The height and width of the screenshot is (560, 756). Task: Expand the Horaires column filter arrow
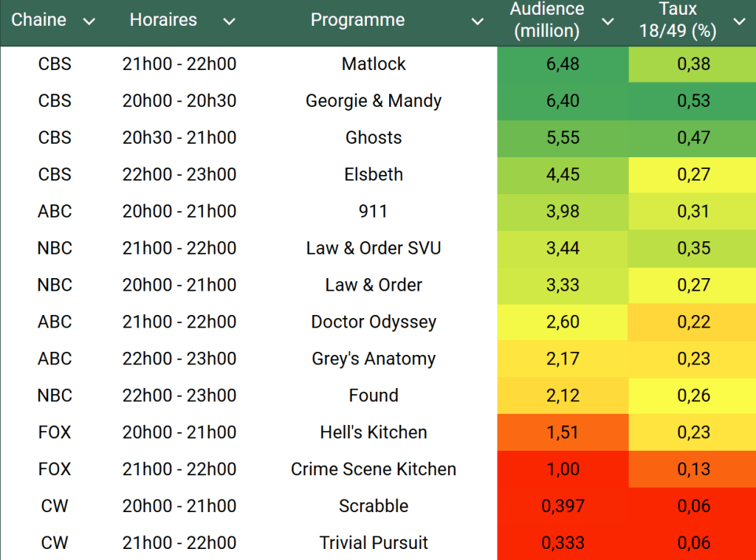229,21
